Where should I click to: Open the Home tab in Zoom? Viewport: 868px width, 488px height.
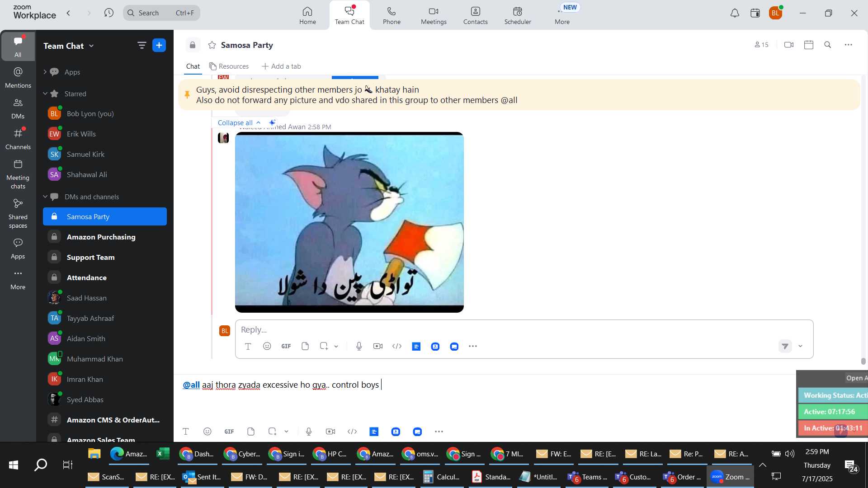point(307,15)
